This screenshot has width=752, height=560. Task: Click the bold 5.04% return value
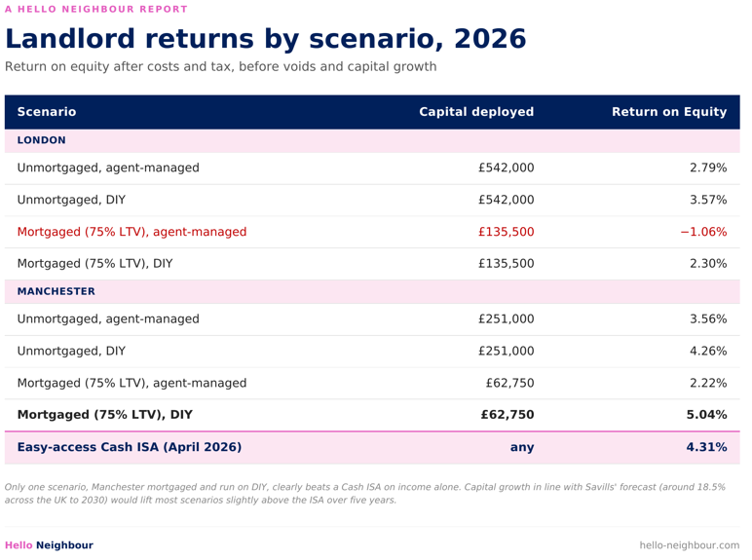coord(706,415)
